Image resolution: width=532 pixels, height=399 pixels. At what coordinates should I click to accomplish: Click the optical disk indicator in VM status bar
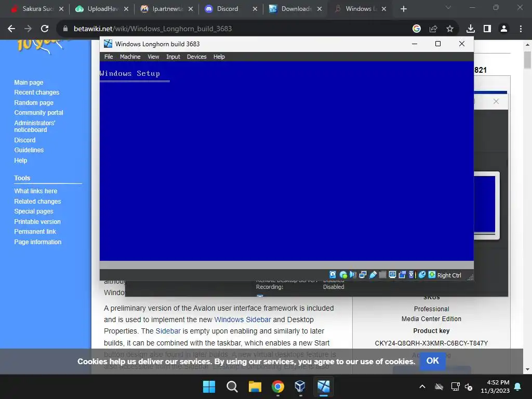[x=343, y=275]
